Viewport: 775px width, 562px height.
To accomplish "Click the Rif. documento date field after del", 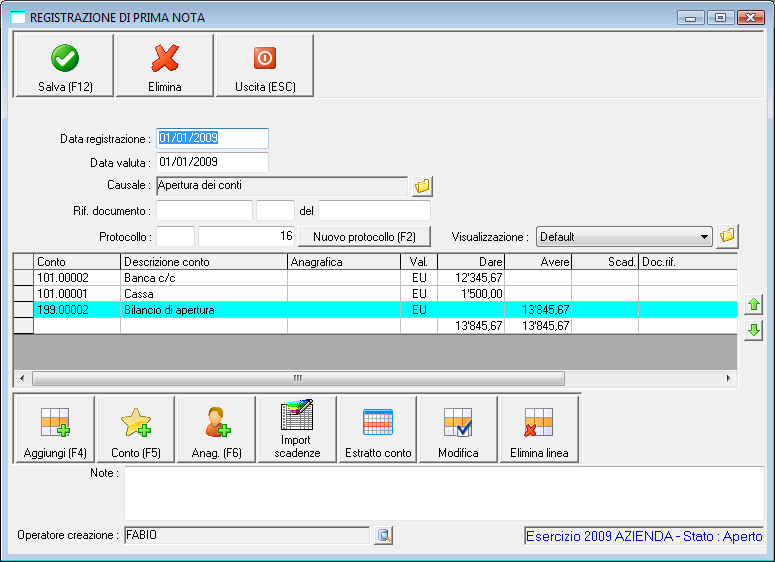I will tap(374, 211).
